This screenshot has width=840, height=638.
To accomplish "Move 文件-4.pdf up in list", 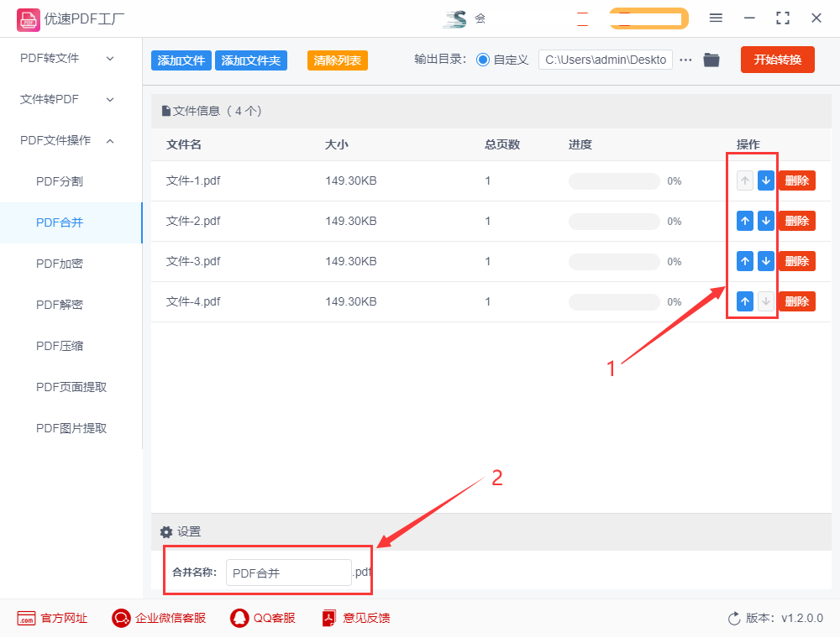I will 744,301.
